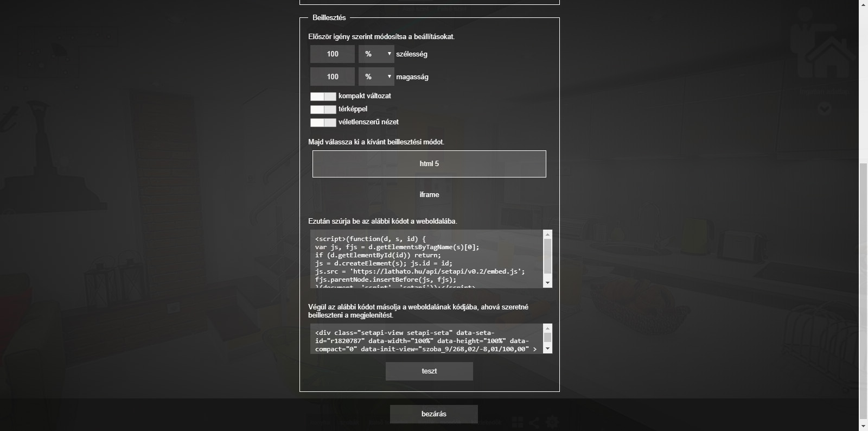The width and height of the screenshot is (868, 431).
Task: Click the magasság value field
Action: [x=333, y=77]
